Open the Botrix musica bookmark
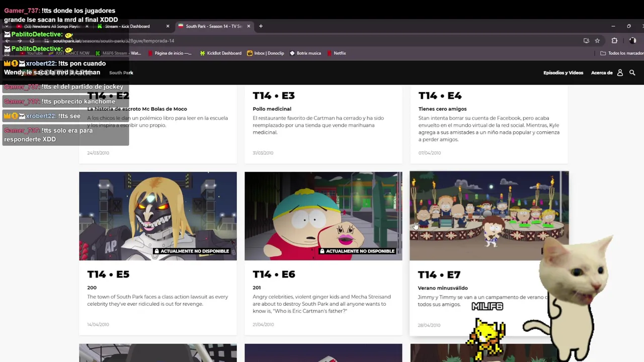The height and width of the screenshot is (362, 644). 305,53
